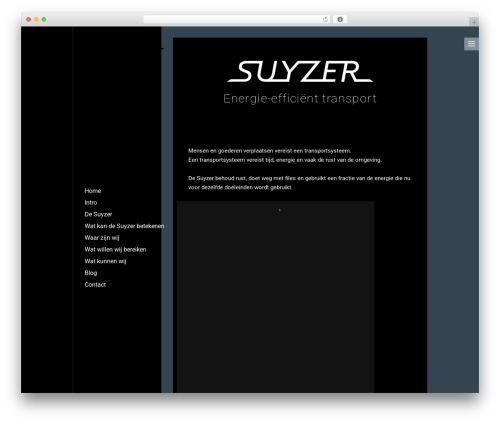Click the SUYZER logo

pyautogui.click(x=300, y=71)
